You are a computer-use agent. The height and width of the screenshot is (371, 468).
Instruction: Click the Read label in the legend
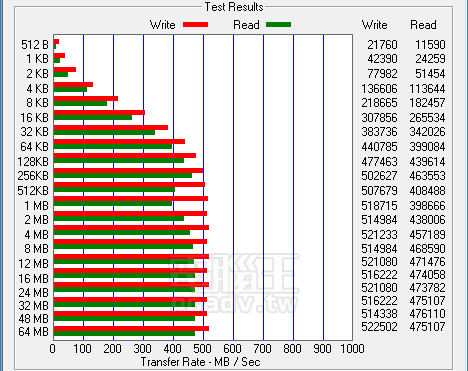(x=246, y=25)
